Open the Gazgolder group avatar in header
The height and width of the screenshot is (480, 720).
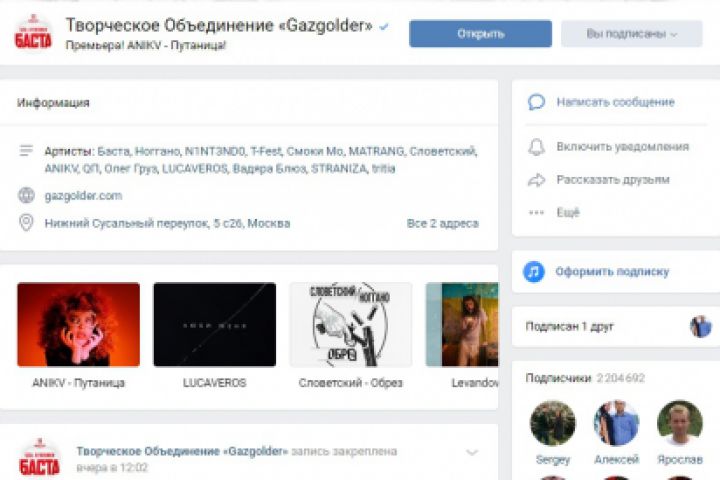tap(33, 32)
